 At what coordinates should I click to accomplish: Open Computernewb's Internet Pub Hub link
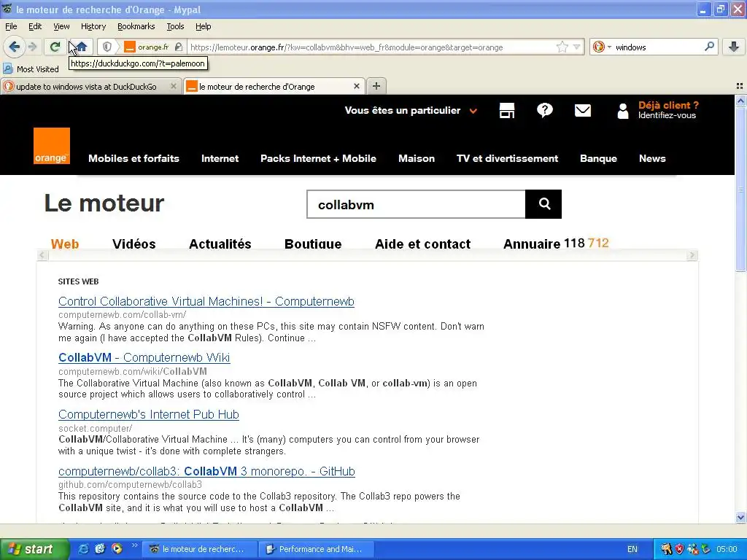coord(149,414)
